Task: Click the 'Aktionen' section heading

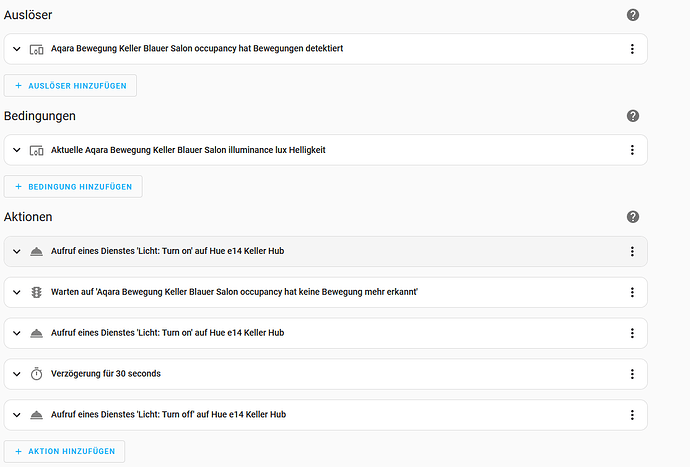Action: point(28,217)
